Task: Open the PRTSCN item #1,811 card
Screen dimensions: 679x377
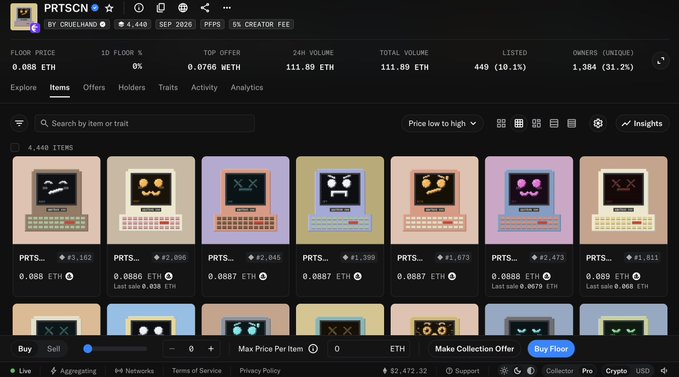Action: click(624, 226)
